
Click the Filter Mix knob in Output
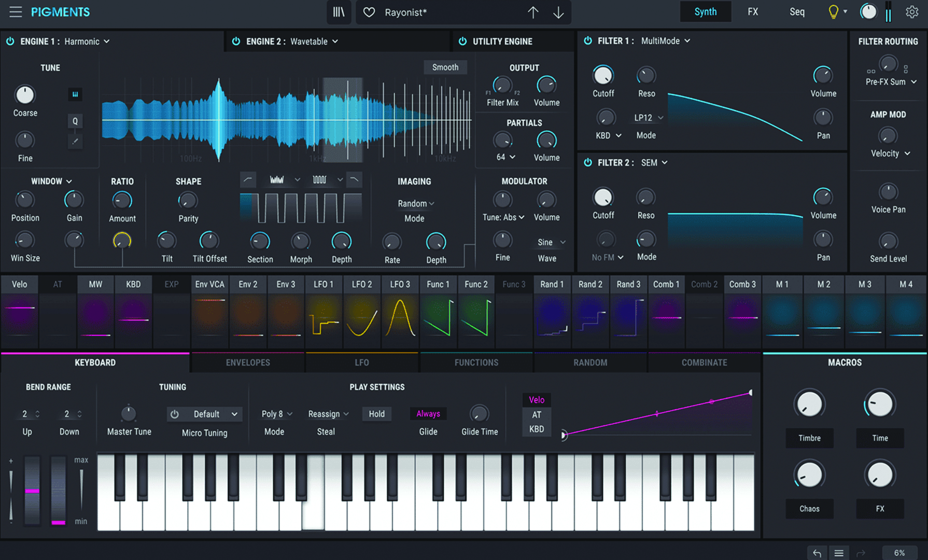coord(502,85)
